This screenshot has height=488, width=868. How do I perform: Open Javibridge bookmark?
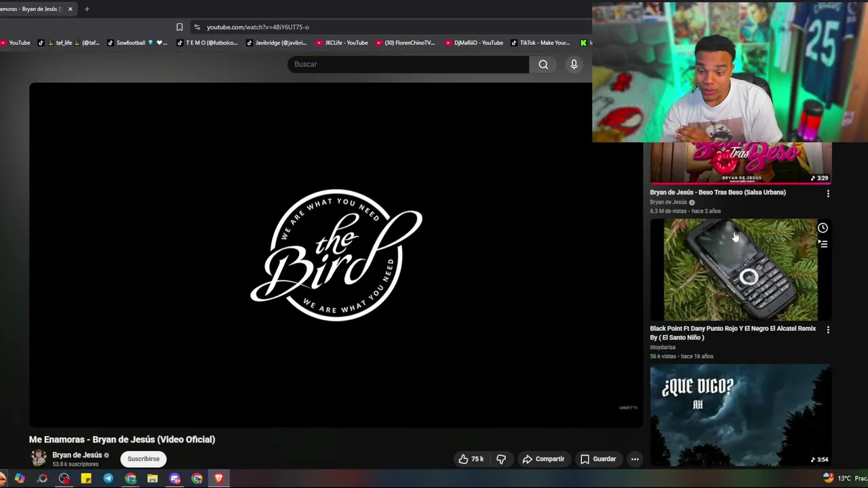[277, 43]
